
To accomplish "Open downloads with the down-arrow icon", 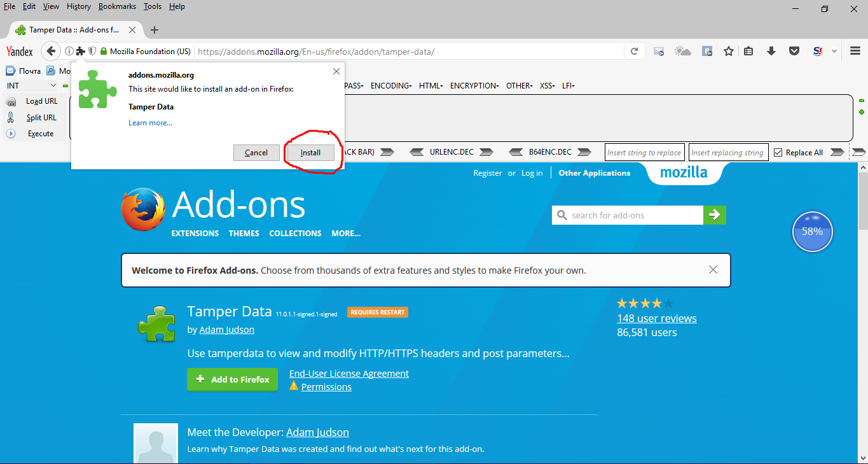I will (x=771, y=51).
